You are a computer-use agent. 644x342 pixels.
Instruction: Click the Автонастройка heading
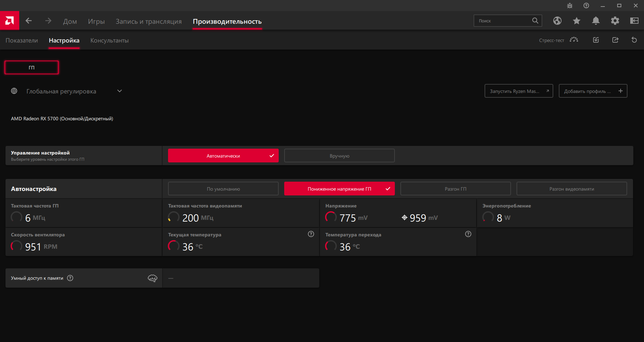tap(34, 189)
